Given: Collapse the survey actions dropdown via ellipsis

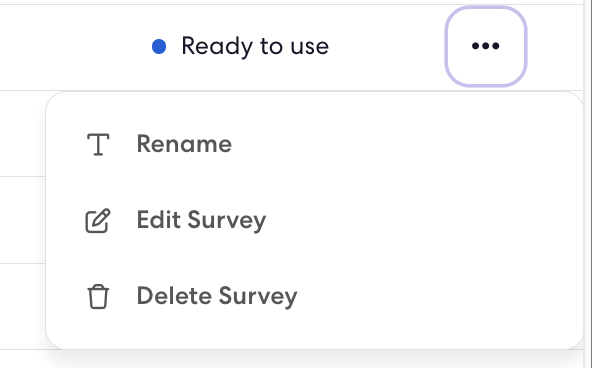Looking at the screenshot, I should [x=486, y=46].
